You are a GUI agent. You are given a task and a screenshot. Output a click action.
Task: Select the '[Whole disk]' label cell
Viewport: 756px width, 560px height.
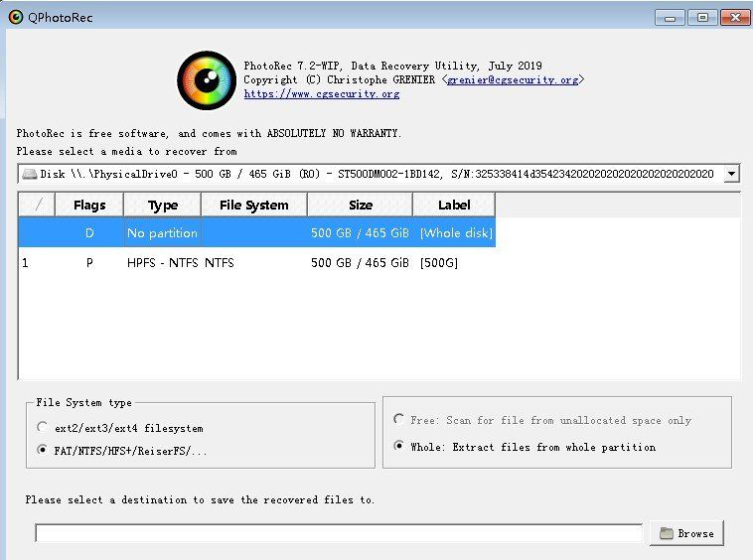coord(456,233)
